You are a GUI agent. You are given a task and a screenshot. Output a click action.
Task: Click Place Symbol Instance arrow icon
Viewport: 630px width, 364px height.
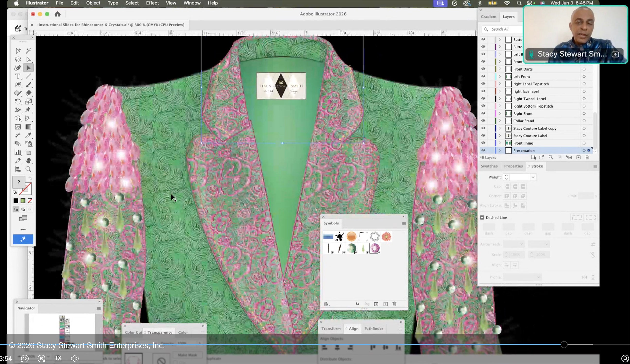click(358, 304)
